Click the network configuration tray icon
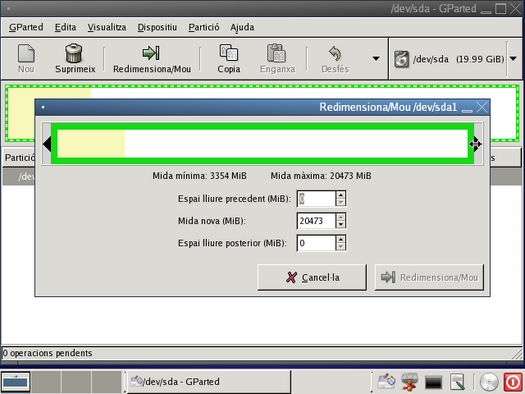Image resolution: width=525 pixels, height=394 pixels. (x=409, y=382)
